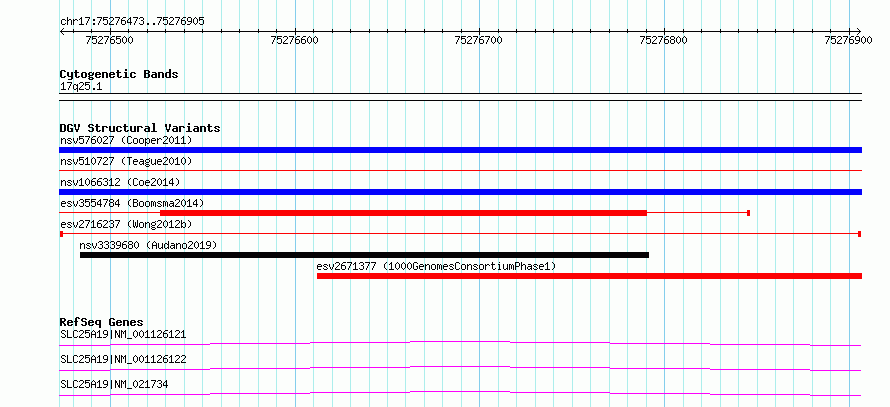Screen dimensions: 890x407
Task: Open the SLC25A19|NM_021734 transcript label
Action: pyautogui.click(x=114, y=384)
